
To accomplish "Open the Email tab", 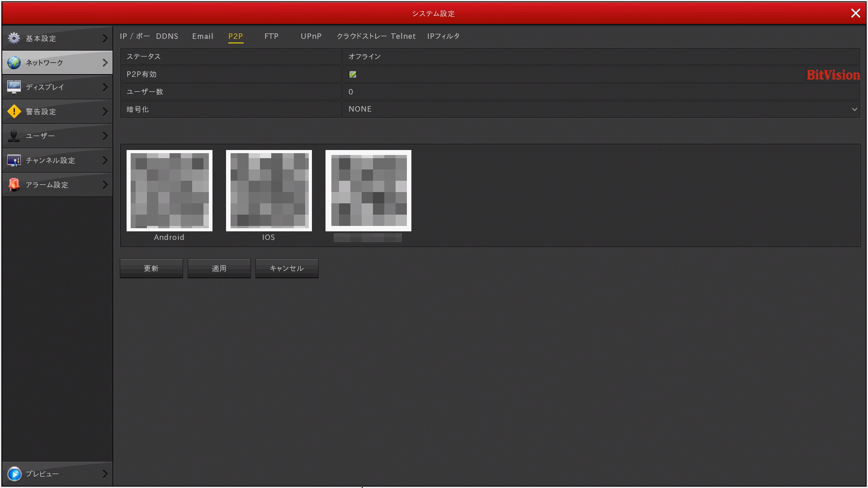I will [x=203, y=36].
